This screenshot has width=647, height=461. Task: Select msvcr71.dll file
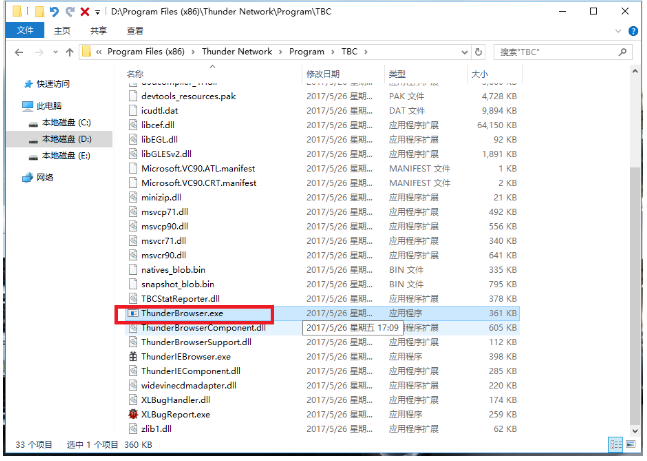click(x=163, y=241)
